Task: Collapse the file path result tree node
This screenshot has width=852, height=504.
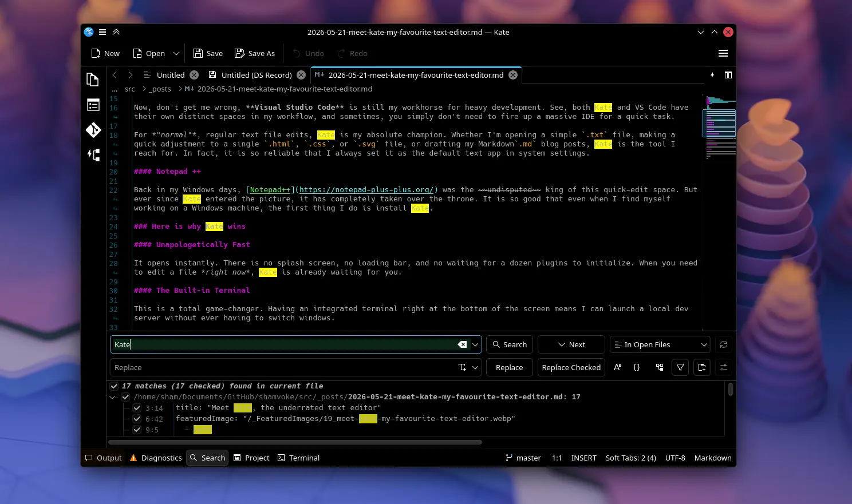Action: coord(113,397)
